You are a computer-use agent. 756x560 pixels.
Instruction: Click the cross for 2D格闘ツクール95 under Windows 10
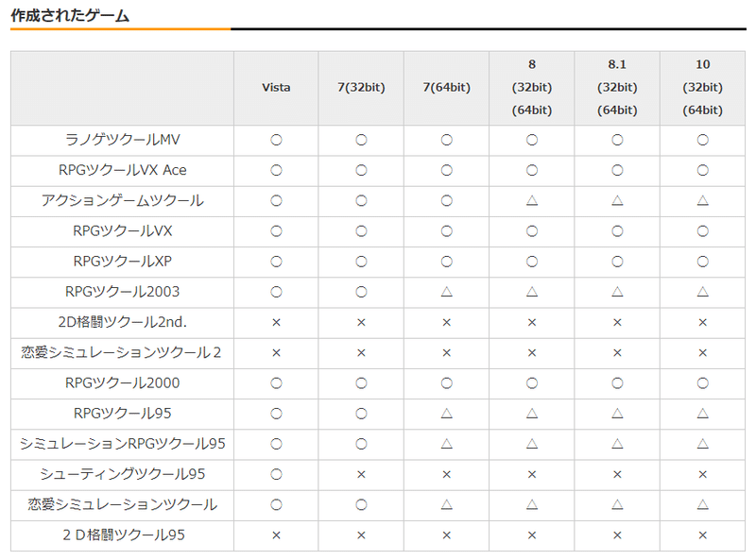point(702,535)
